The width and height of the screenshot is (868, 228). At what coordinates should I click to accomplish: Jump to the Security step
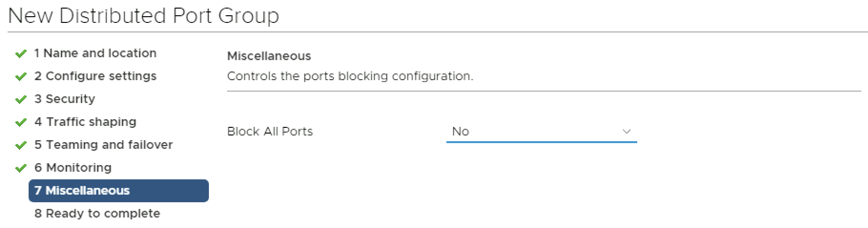64,99
